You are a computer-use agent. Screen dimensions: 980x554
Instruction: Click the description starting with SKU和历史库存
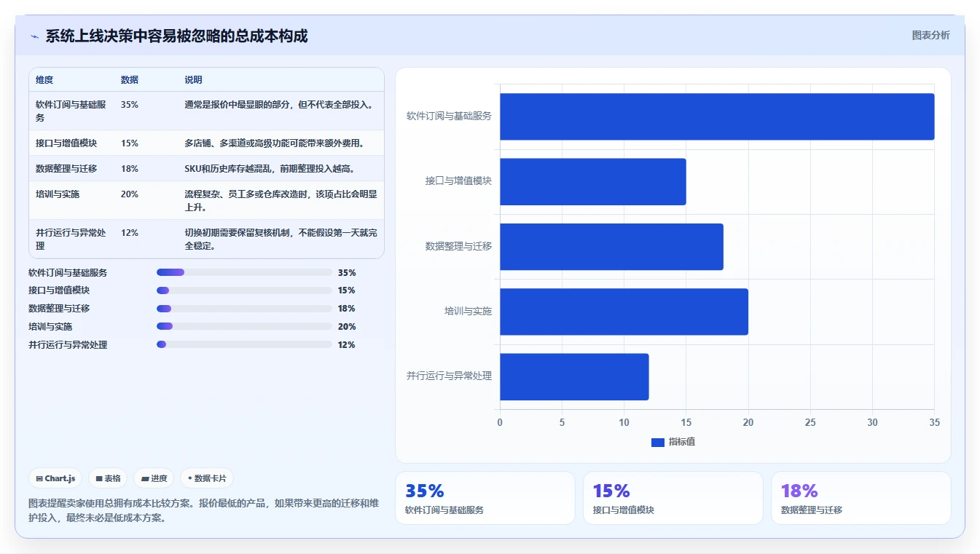pyautogui.click(x=270, y=169)
